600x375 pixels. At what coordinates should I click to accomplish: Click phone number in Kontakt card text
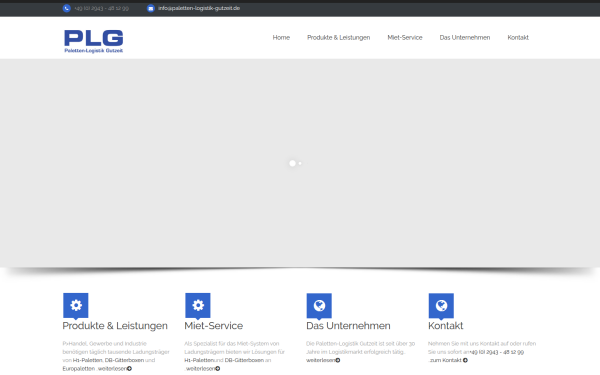coord(497,352)
